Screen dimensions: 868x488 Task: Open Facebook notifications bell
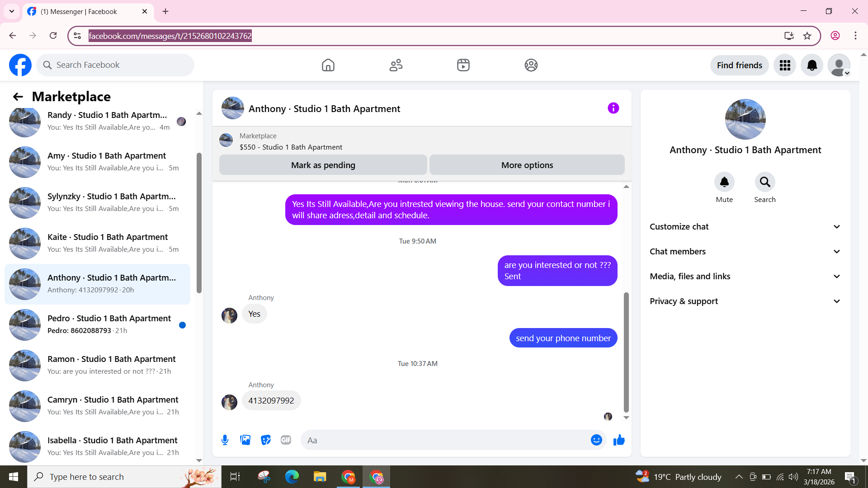tap(811, 66)
